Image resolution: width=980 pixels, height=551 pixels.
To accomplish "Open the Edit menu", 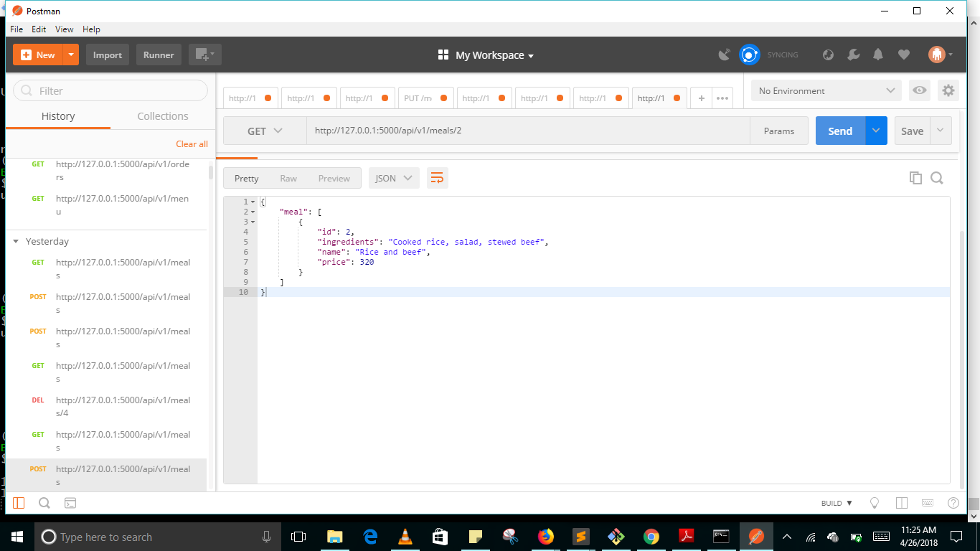I will pos(39,29).
